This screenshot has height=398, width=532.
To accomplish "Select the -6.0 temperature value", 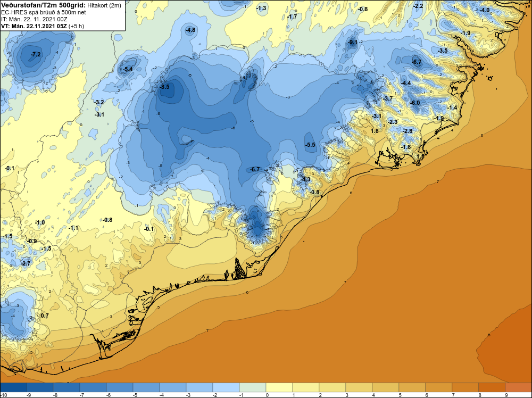I will point(415,103).
